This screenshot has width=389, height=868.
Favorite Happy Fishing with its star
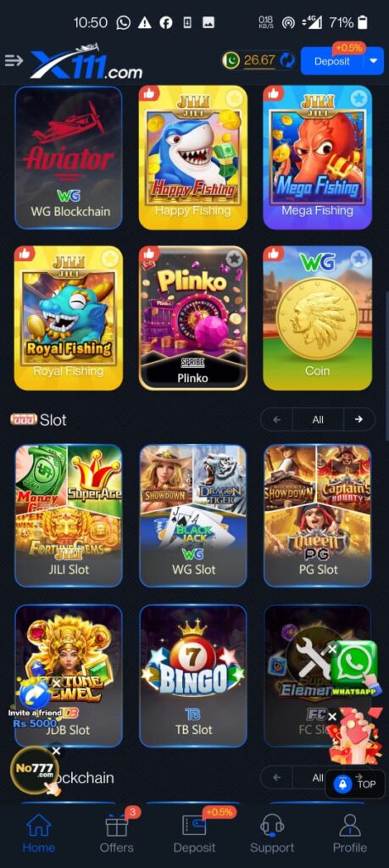tap(235, 98)
